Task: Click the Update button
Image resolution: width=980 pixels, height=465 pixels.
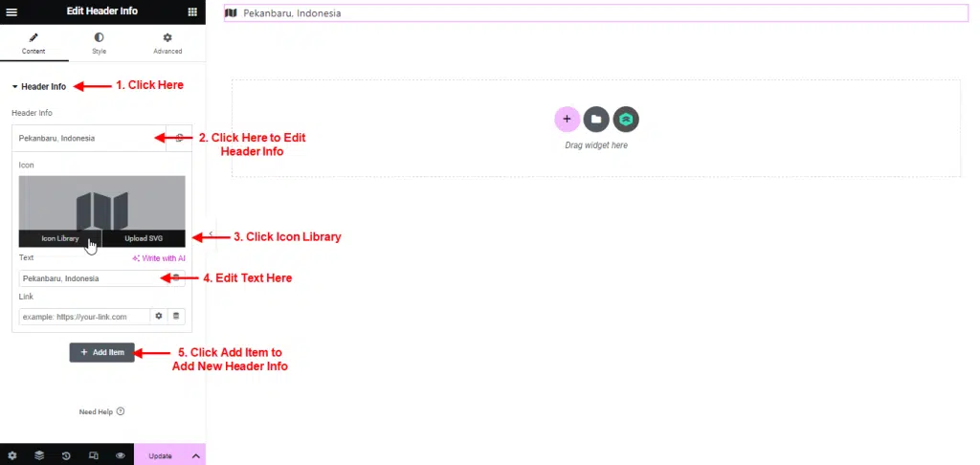Action: pyautogui.click(x=160, y=455)
